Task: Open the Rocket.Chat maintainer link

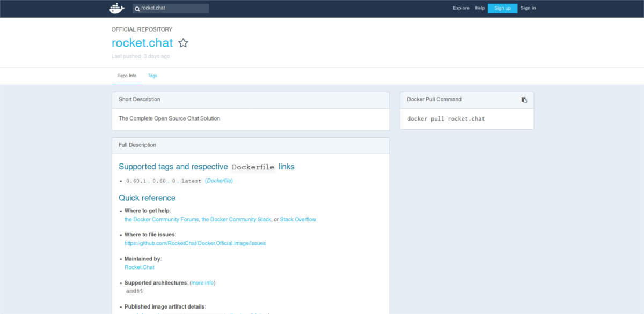Action: (140, 267)
